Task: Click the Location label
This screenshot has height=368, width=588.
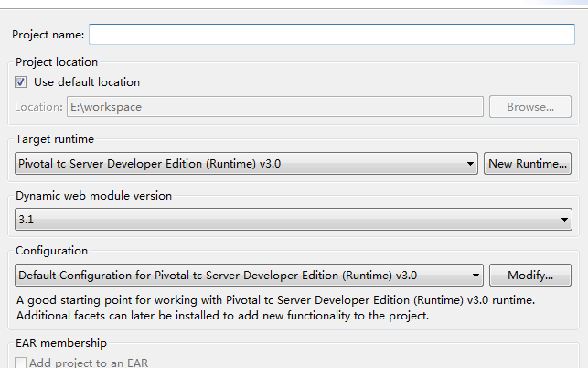Action: pos(38,107)
